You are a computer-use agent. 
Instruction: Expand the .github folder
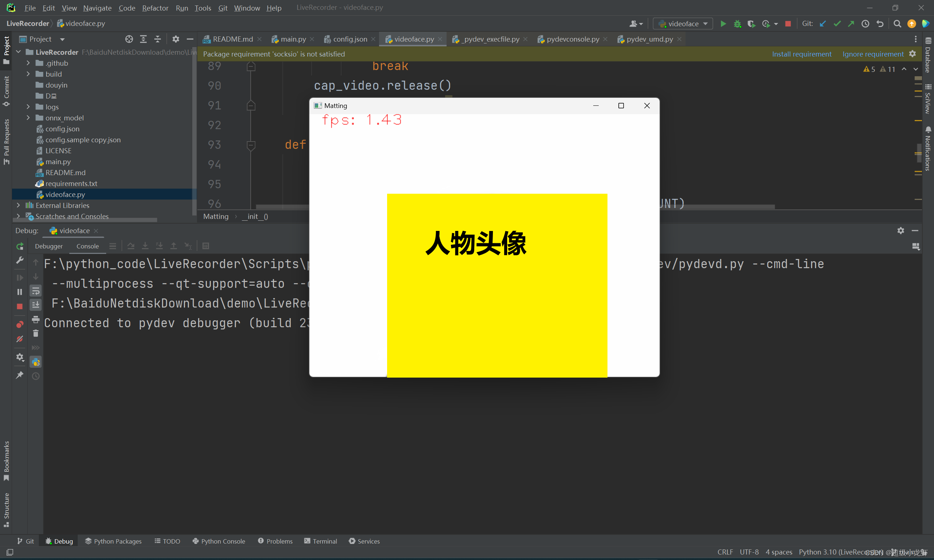coord(28,63)
